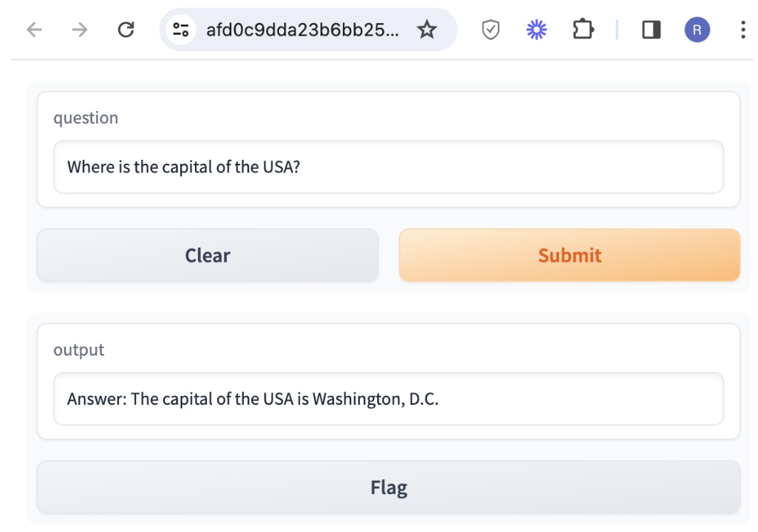Open the Extensions puzzle piece menu
758x532 pixels.
(582, 30)
